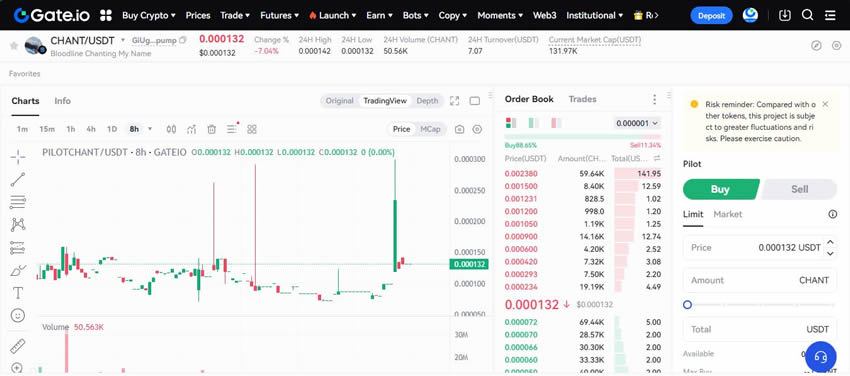
Task: Click the Amount CHANT input field
Action: click(x=760, y=280)
